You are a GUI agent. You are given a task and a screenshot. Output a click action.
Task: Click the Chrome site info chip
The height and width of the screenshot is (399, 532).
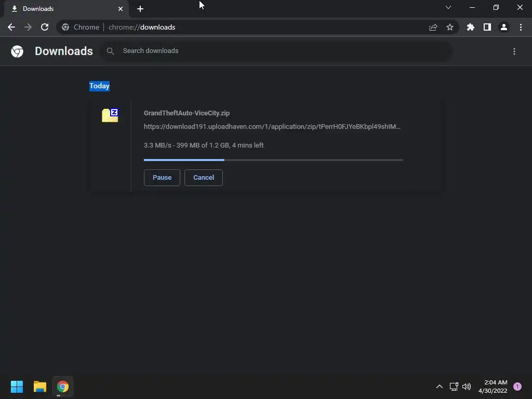[81, 27]
